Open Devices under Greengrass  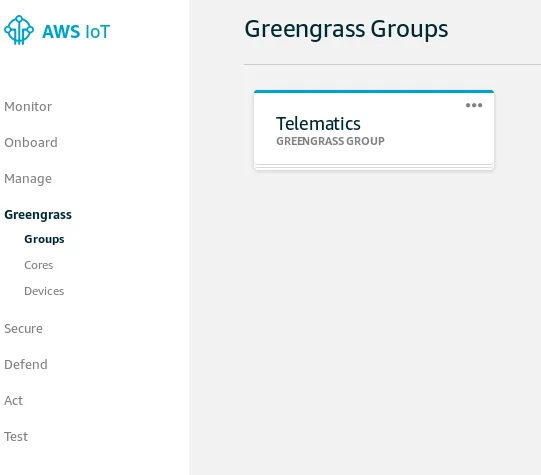(x=44, y=291)
